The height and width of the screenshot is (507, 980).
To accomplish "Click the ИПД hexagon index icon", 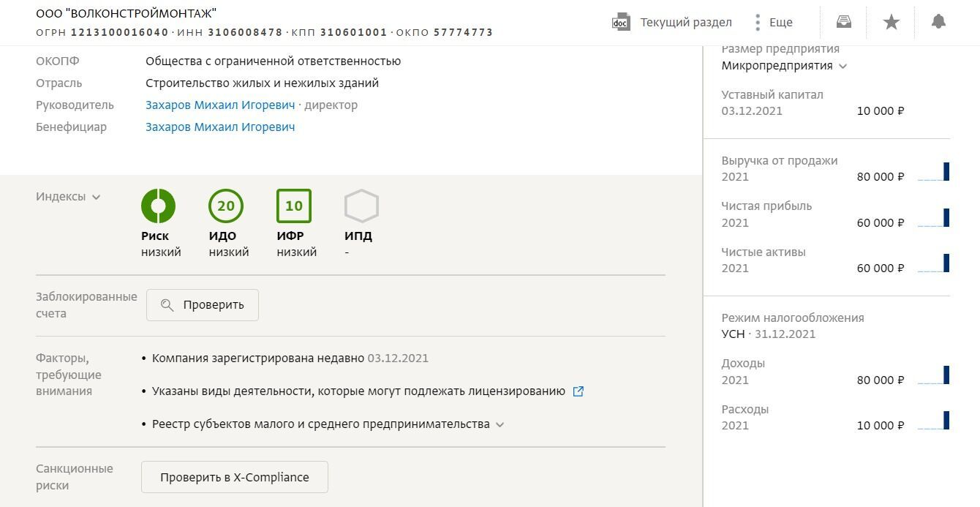I will pos(361,206).
